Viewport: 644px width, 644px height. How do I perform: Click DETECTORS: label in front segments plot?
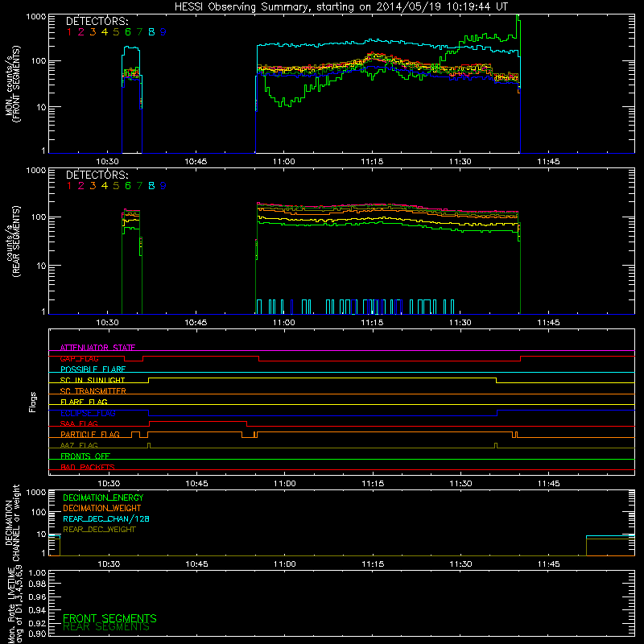(x=97, y=21)
